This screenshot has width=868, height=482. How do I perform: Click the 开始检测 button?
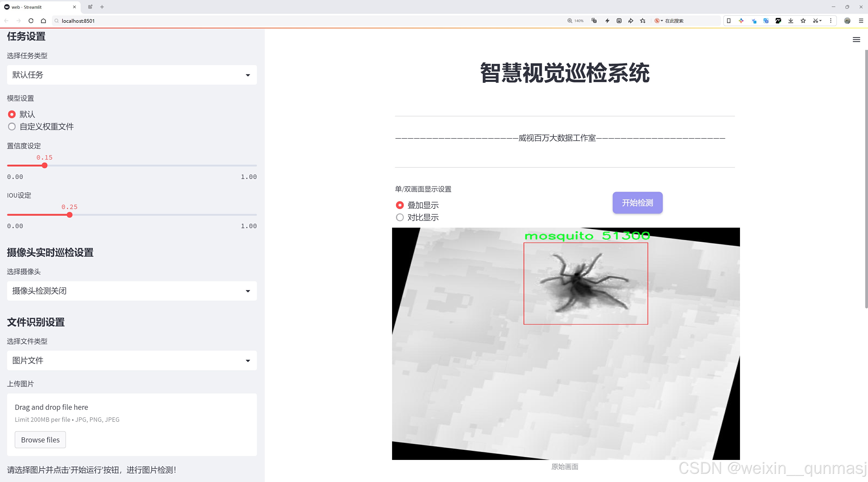coord(637,203)
